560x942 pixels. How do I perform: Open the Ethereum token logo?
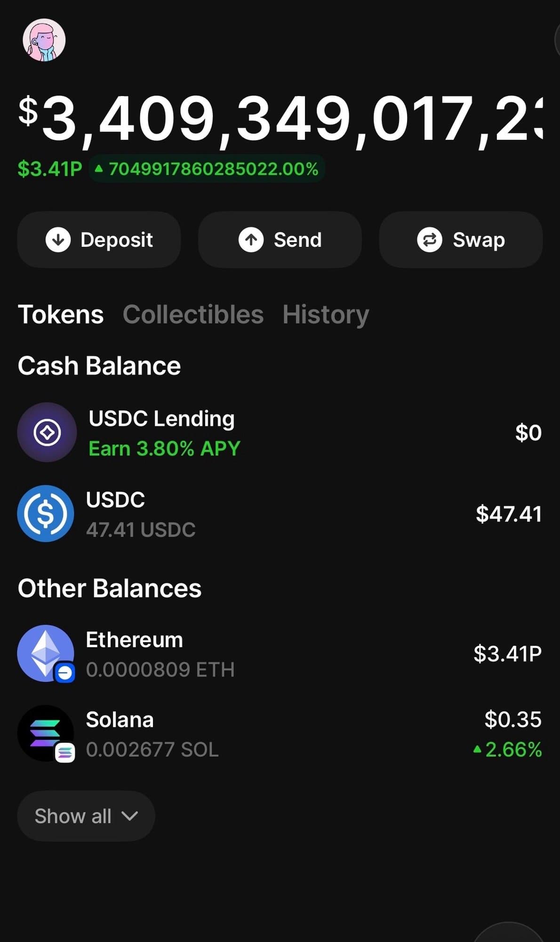46,653
